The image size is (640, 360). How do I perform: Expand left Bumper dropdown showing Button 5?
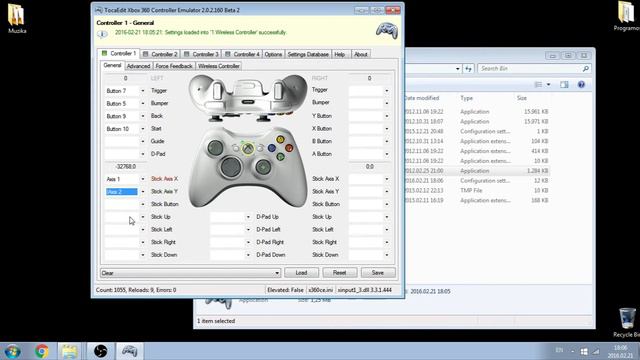coord(143,103)
